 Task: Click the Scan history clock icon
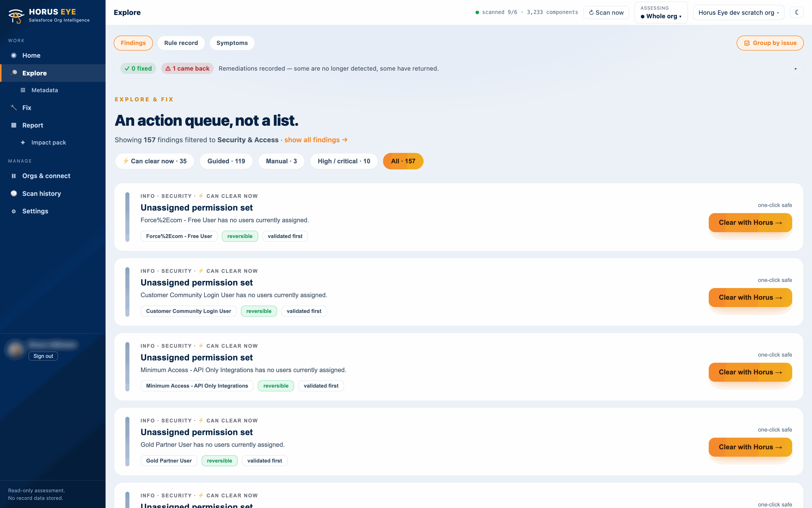[14, 194]
